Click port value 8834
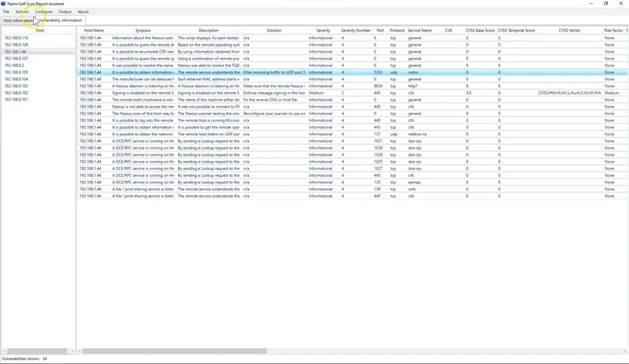Image resolution: width=629 pixels, height=364 pixels. (378, 86)
